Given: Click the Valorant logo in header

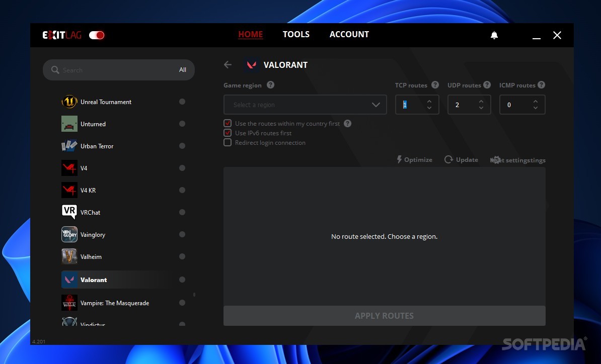Looking at the screenshot, I should coord(252,65).
